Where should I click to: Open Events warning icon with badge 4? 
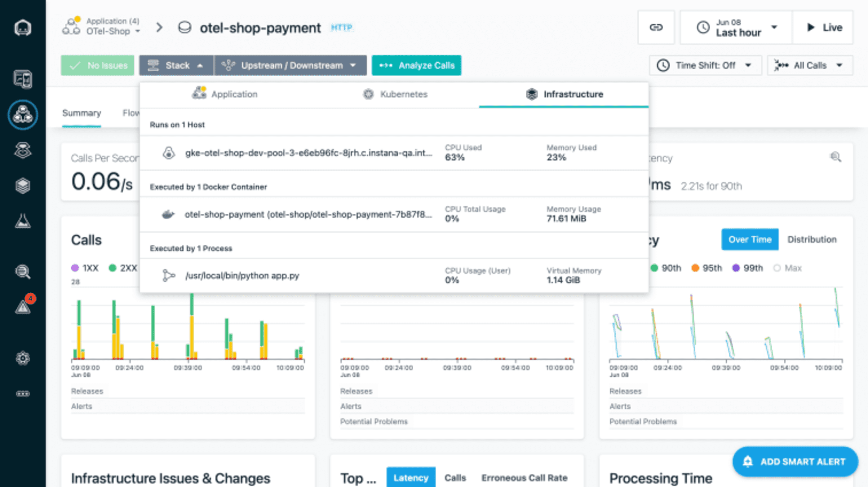[23, 307]
